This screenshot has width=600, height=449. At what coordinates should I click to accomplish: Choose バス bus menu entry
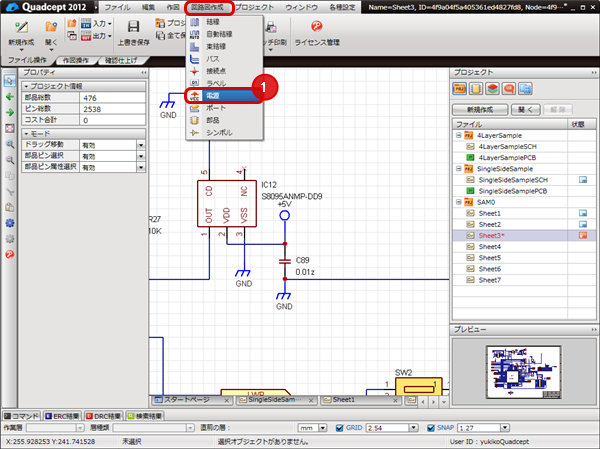pyautogui.click(x=224, y=59)
